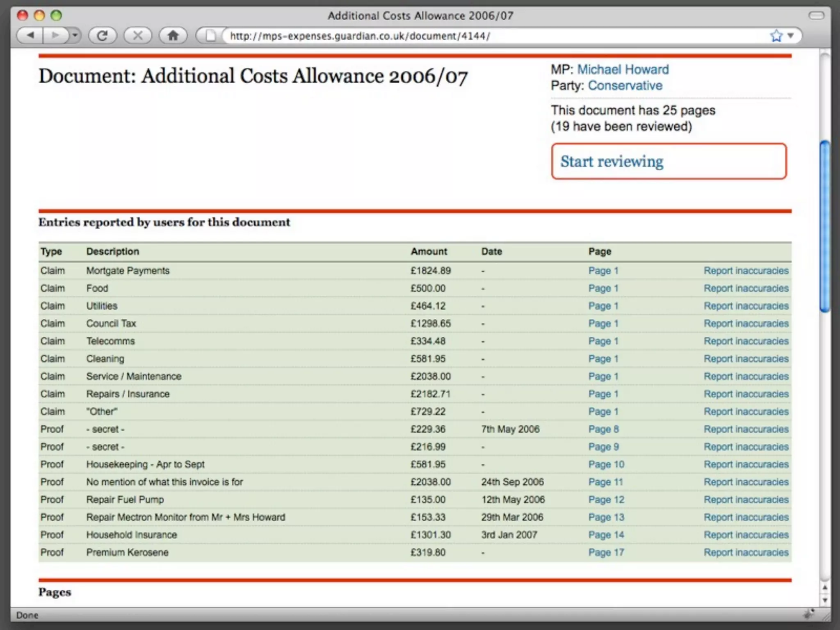Bookmark page with the star icon

point(776,36)
